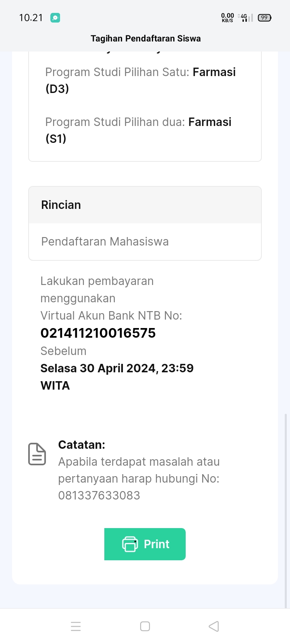This screenshot has width=290, height=644.
Task: Select the Pendaftaran Mahasiswa row
Action: [105, 242]
